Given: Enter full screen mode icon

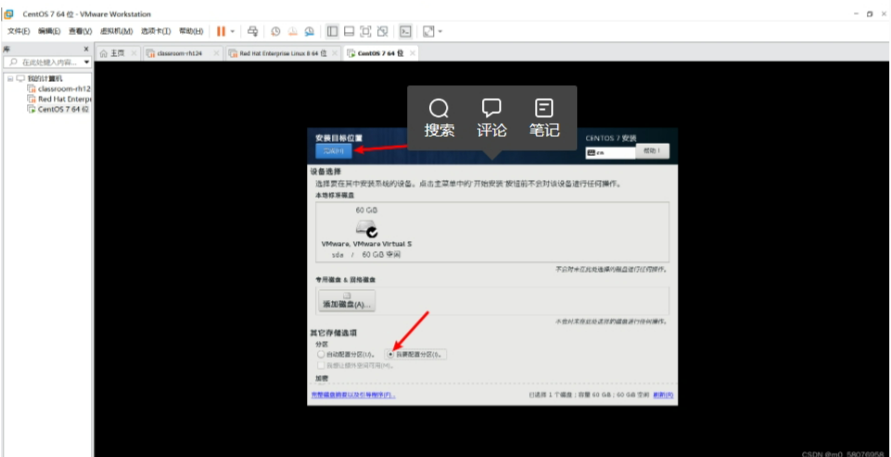Looking at the screenshot, I should pos(366,31).
